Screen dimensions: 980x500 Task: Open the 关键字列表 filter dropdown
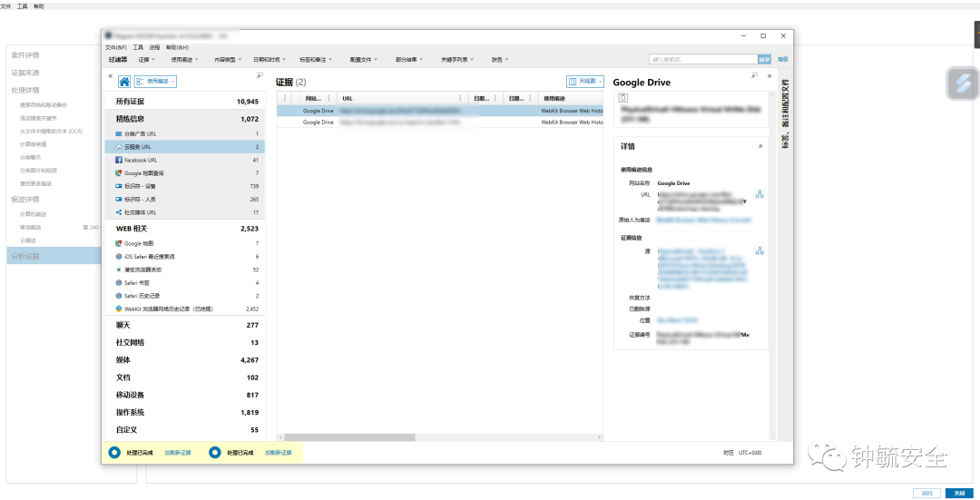(x=456, y=59)
